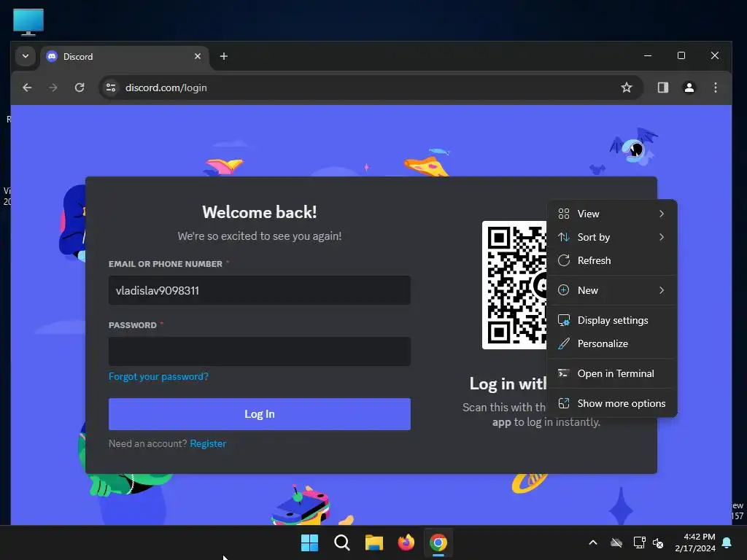Open a new browser tab
The width and height of the screenshot is (747, 560).
tap(223, 56)
